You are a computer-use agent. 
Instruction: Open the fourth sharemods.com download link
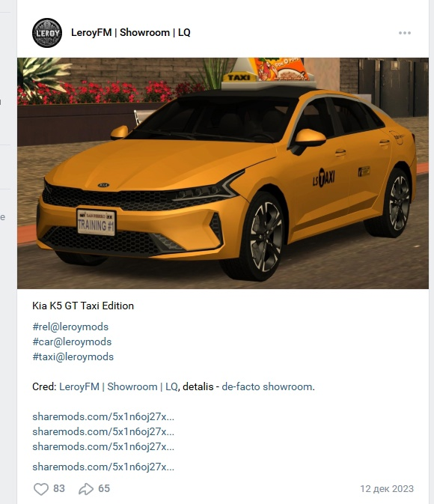point(103,467)
